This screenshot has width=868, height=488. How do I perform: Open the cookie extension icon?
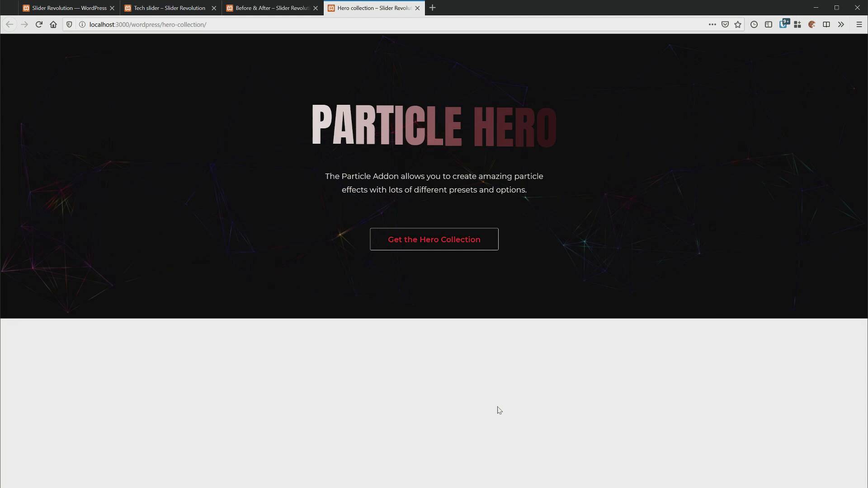[x=812, y=24]
